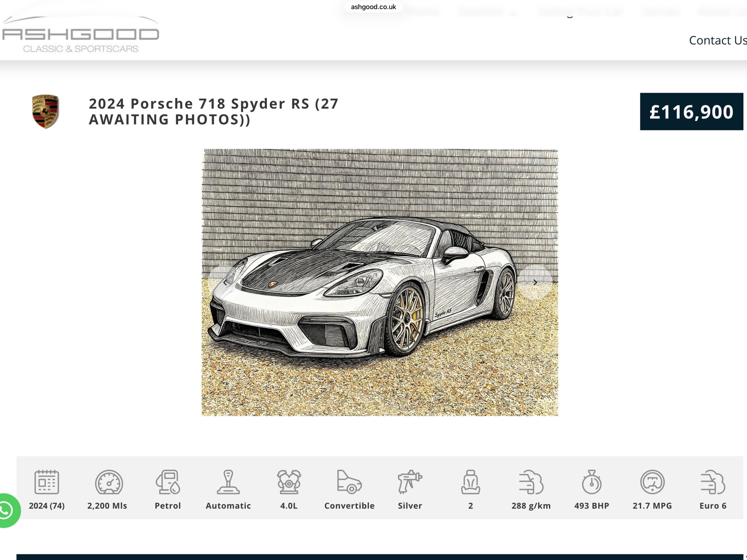Click the calendar year icon
Screen dimensions: 747x560
pos(47,482)
